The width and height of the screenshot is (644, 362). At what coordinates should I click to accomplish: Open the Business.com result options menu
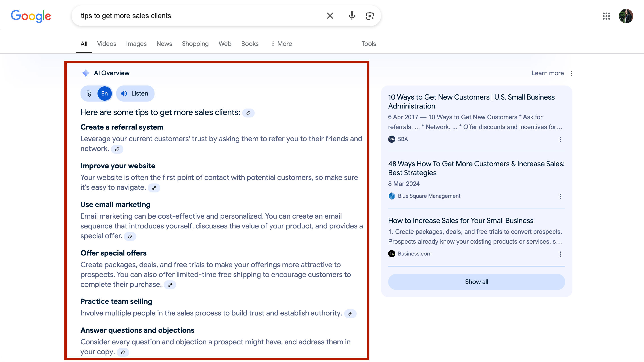tap(560, 254)
